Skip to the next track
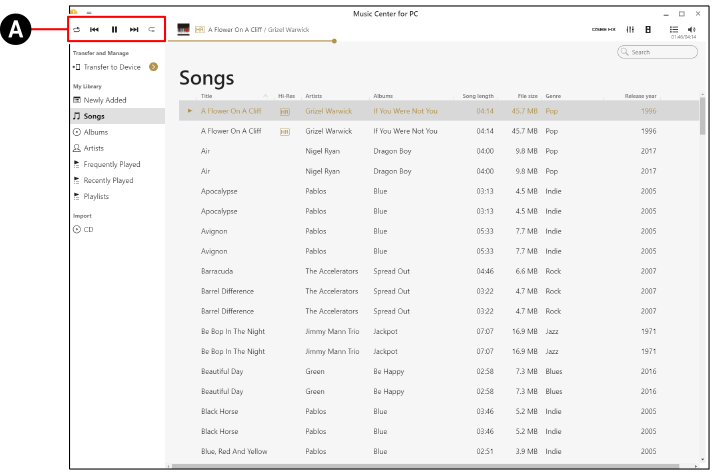Screen dimensions: 715x475 pyautogui.click(x=133, y=30)
